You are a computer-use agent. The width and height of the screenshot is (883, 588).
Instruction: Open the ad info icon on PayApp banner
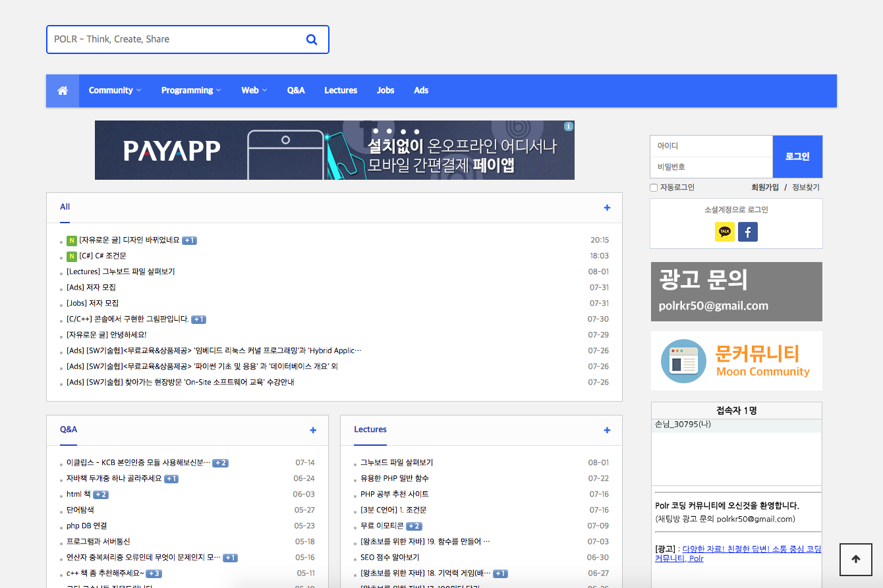569,126
